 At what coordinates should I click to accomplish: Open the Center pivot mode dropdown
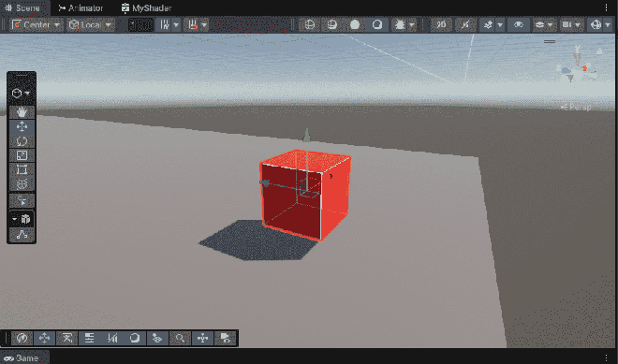tap(37, 25)
